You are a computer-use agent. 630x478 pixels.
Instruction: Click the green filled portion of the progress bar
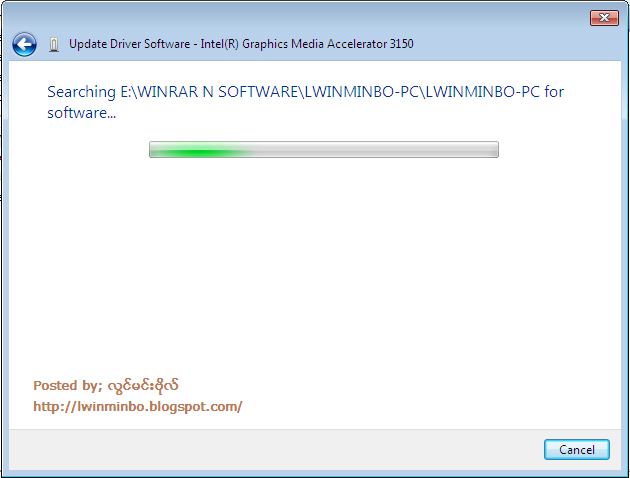pyautogui.click(x=201, y=152)
